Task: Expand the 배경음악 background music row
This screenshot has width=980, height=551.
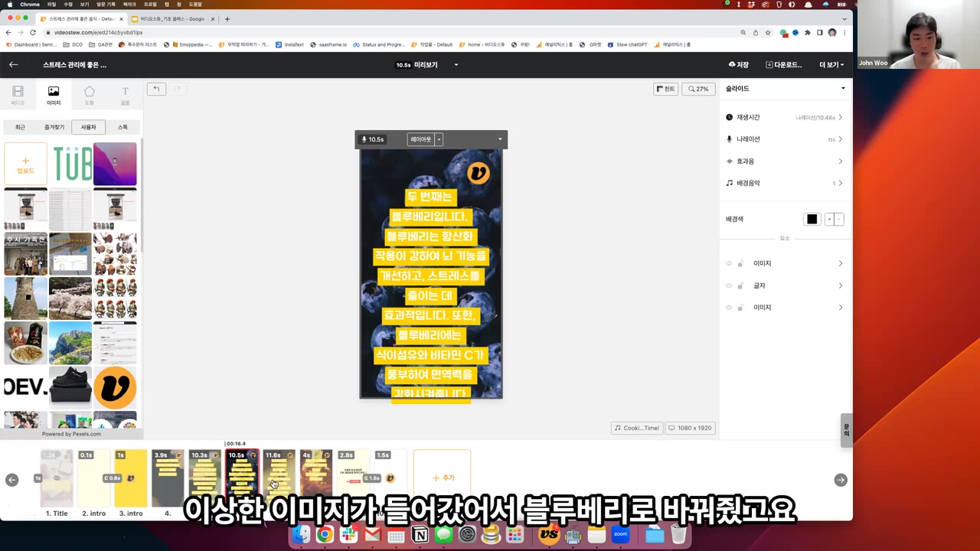Action: pyautogui.click(x=785, y=183)
